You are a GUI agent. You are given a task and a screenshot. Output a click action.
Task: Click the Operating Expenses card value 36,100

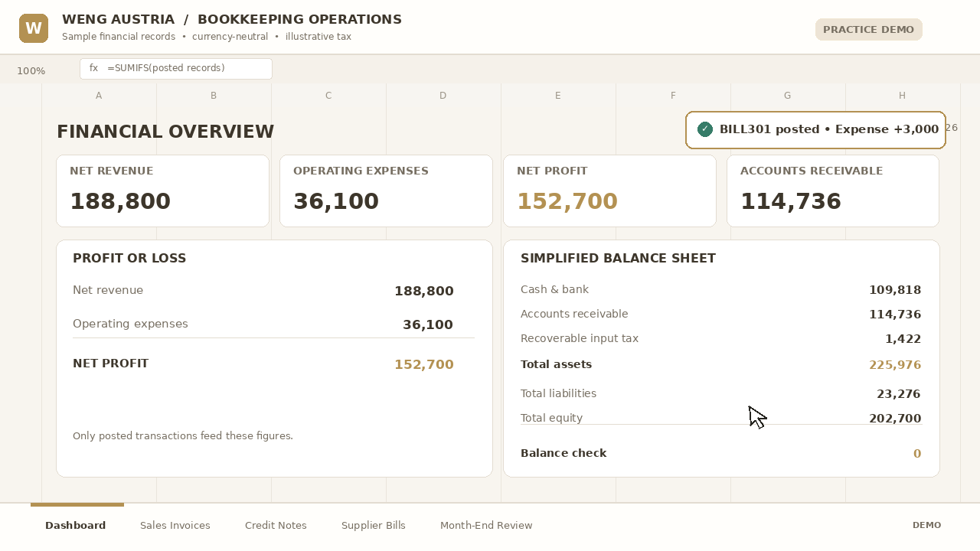tap(336, 201)
